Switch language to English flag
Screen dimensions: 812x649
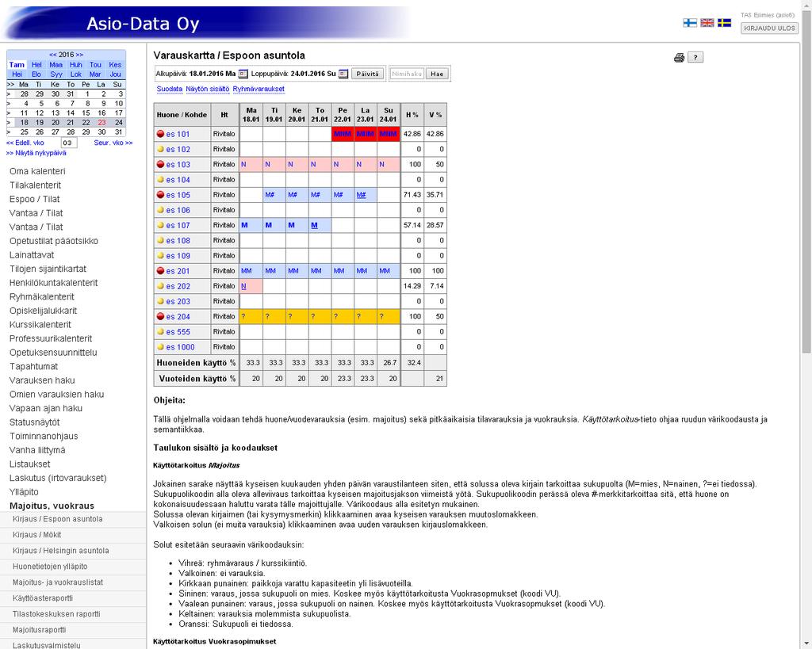point(707,23)
